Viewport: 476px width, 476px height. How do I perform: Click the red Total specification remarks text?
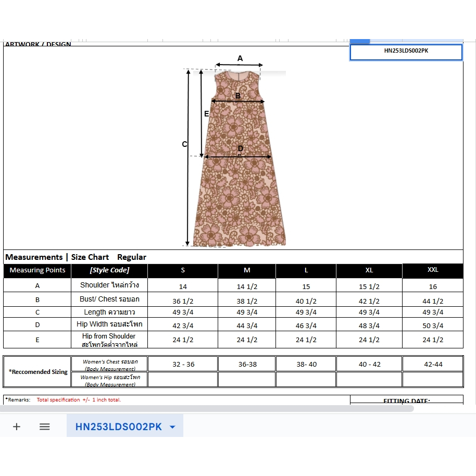pos(78,400)
